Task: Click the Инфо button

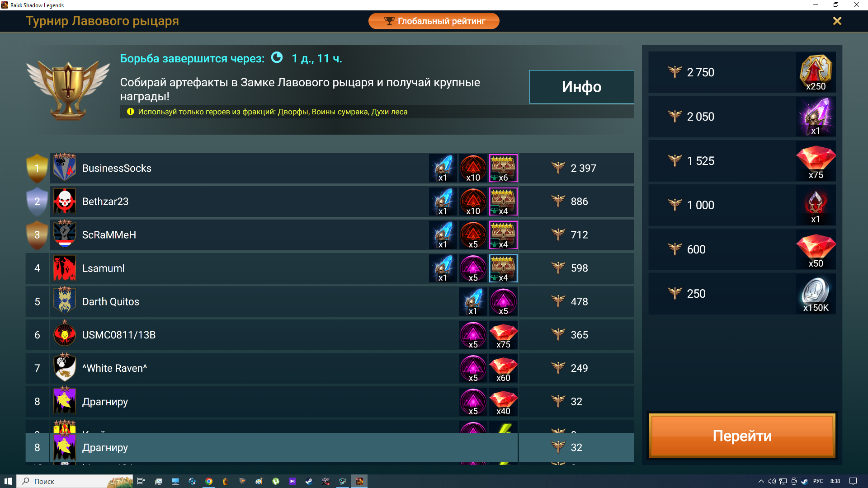Action: [581, 87]
